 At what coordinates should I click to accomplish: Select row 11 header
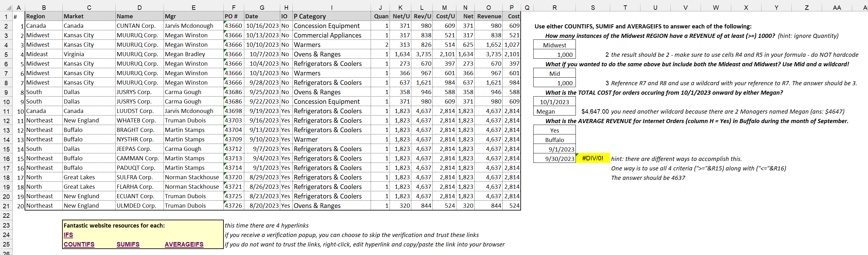coord(6,111)
